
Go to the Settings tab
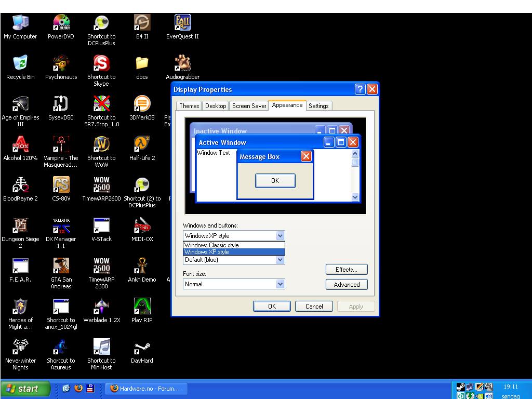(x=318, y=106)
